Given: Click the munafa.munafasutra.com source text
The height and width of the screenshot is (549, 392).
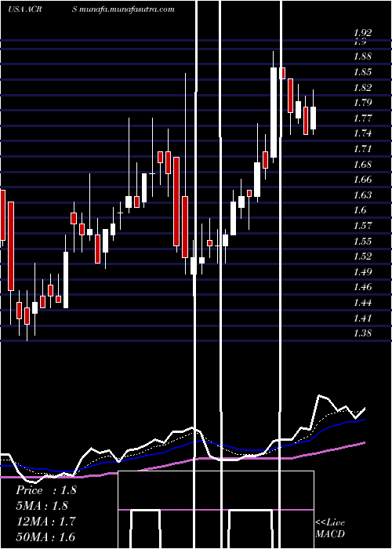Looking at the screenshot, I should click(127, 9).
